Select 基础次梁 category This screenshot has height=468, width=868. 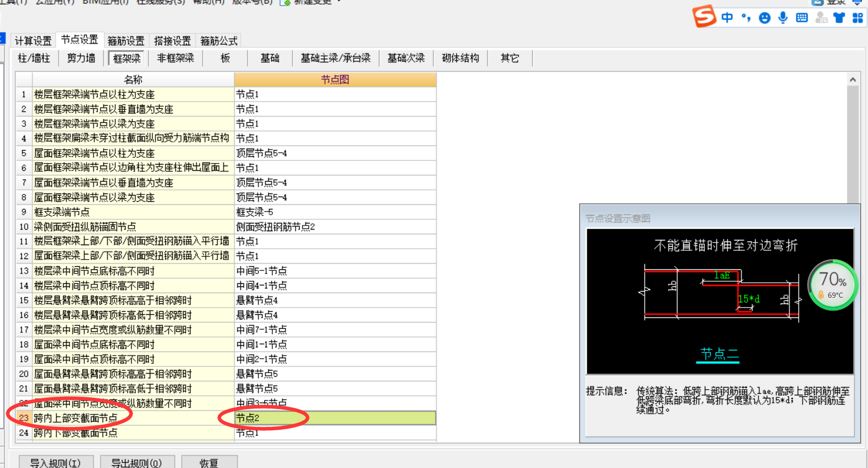[406, 58]
